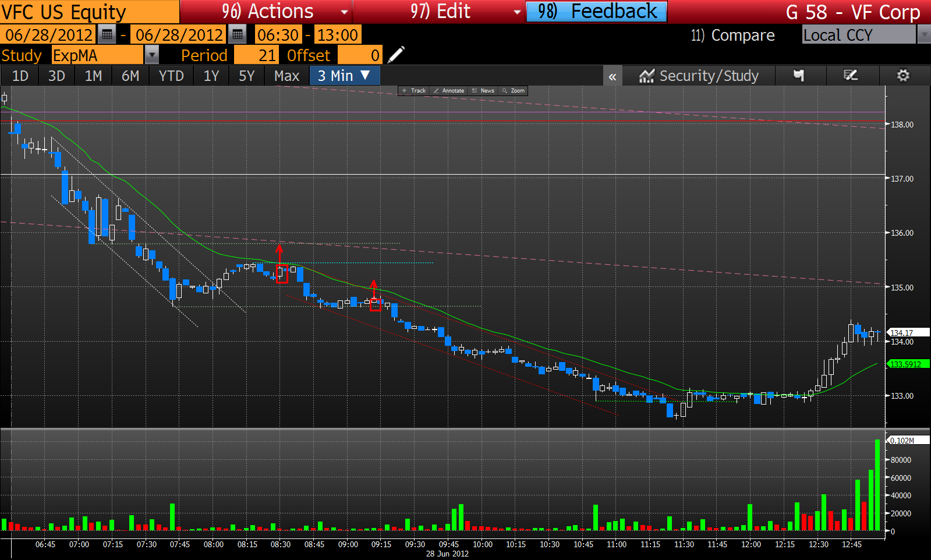Select the 1M range tab
The width and height of the screenshot is (931, 560).
(x=93, y=76)
